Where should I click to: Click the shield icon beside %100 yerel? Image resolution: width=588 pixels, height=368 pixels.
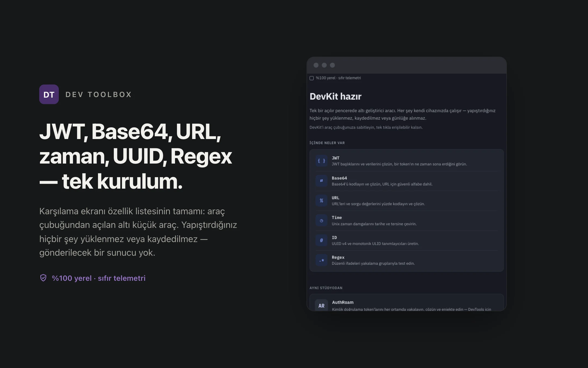[x=43, y=278]
